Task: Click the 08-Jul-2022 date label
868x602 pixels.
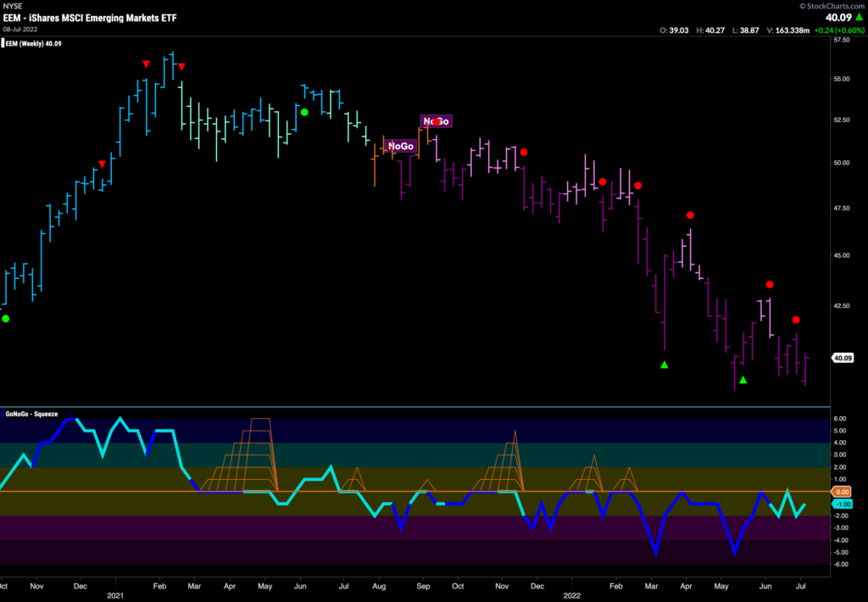Action: click(x=19, y=30)
